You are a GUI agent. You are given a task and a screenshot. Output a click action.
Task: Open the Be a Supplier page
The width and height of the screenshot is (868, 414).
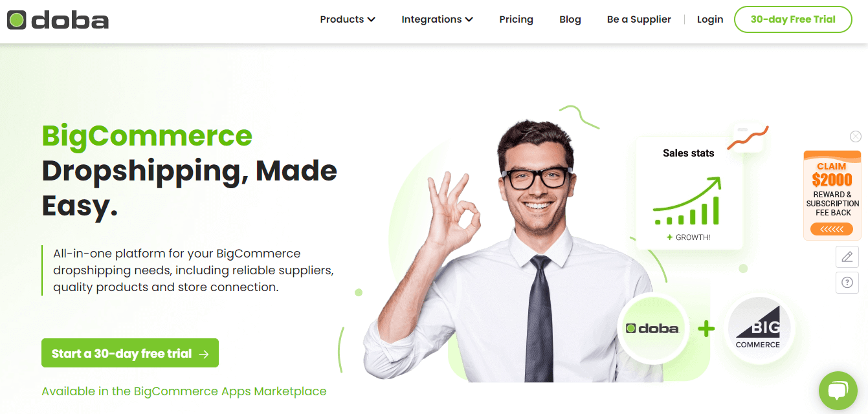[x=639, y=19]
